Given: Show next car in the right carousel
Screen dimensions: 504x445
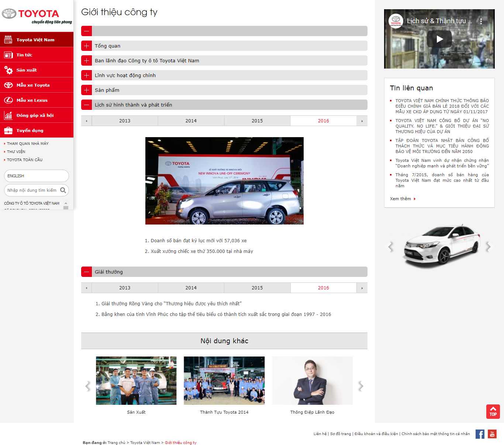Looking at the screenshot, I should pyautogui.click(x=488, y=247).
